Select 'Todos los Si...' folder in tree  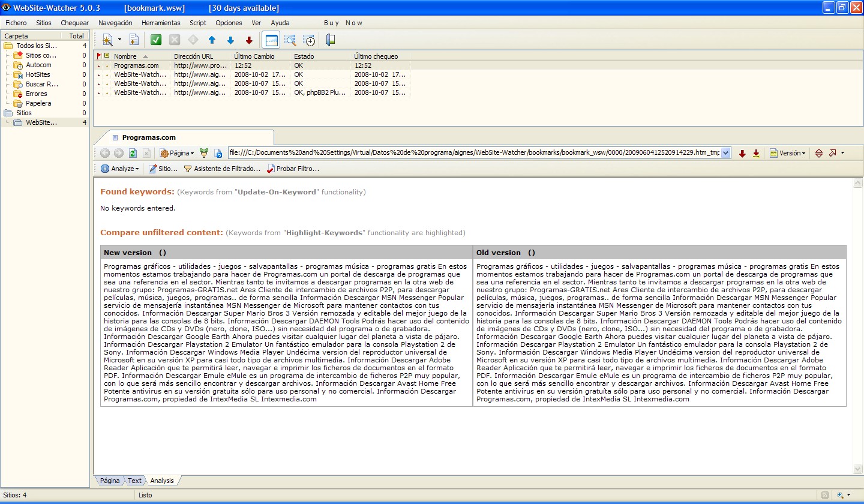pyautogui.click(x=37, y=46)
